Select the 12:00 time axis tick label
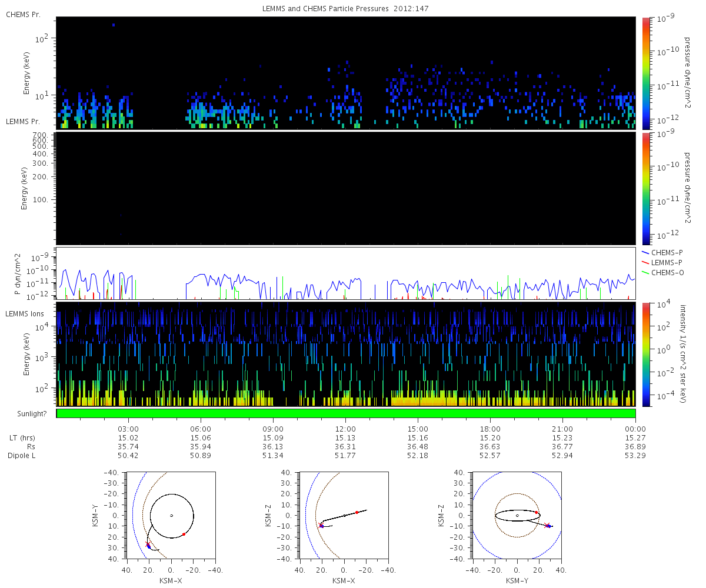 click(345, 429)
